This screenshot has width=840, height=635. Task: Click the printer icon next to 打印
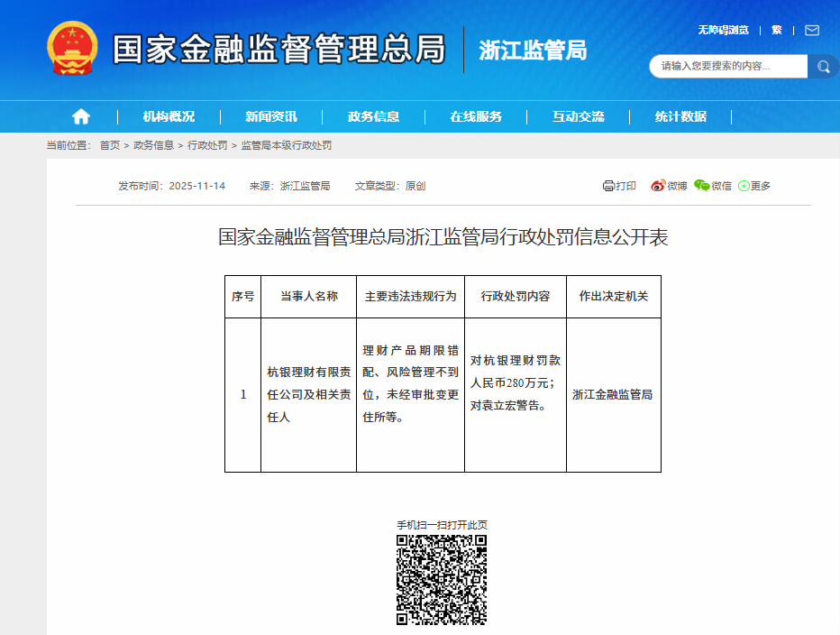[x=608, y=186]
